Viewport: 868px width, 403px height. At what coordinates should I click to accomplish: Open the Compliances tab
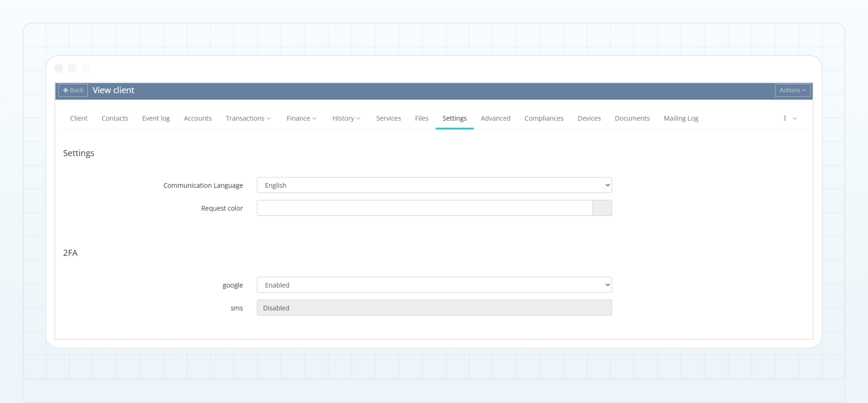tap(544, 118)
